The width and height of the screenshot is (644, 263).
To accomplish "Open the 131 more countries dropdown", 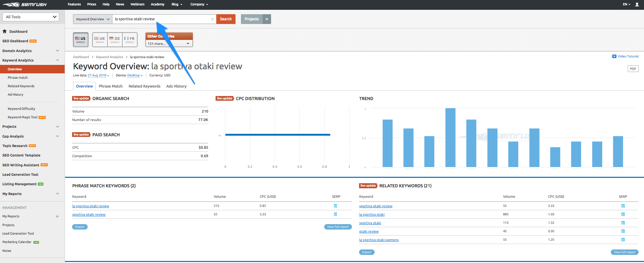I will tap(169, 44).
